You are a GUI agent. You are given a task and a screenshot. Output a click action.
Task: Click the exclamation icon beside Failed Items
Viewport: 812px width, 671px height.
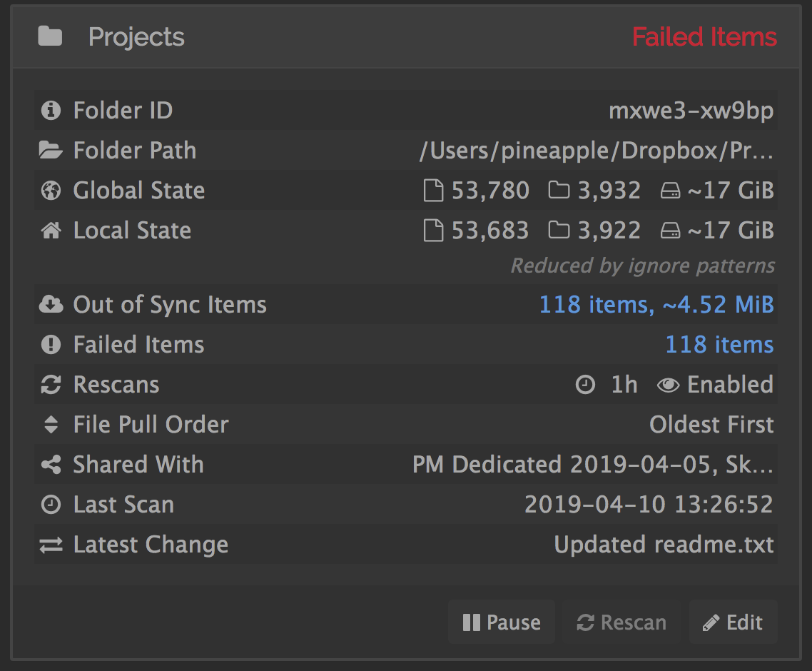pos(49,344)
